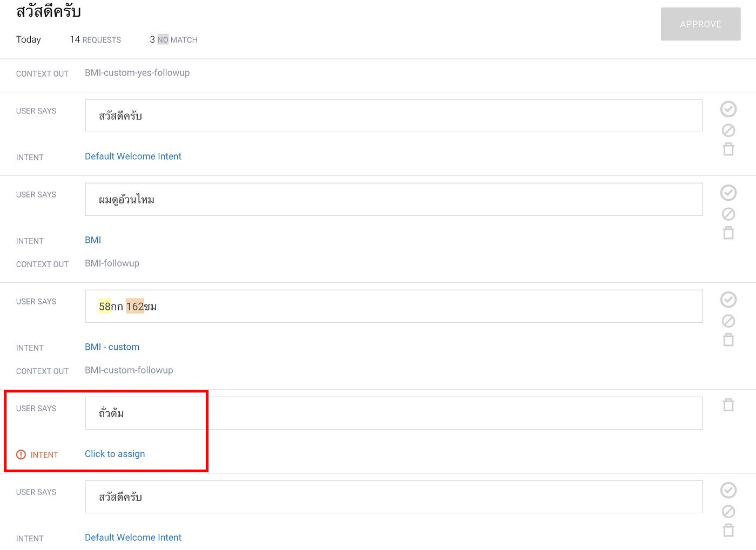Open the NO MATCH filter
The height and width of the screenshot is (550, 756).
[173, 39]
